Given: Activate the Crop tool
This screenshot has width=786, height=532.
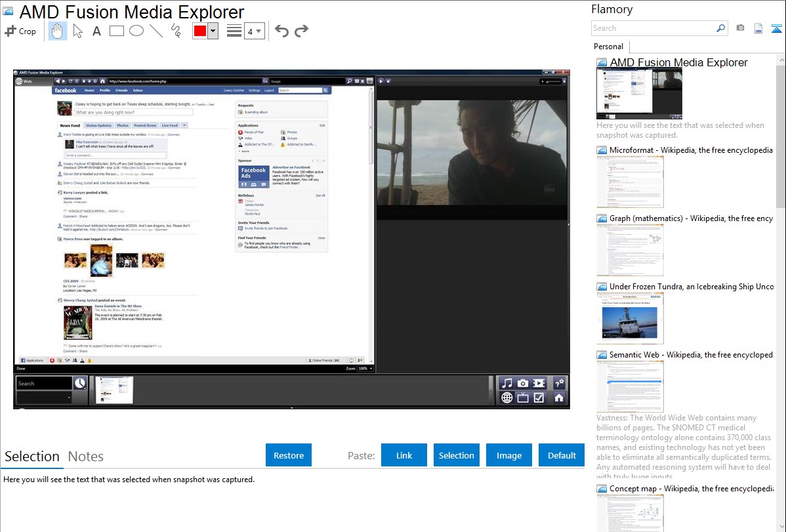Looking at the screenshot, I should click(x=20, y=31).
